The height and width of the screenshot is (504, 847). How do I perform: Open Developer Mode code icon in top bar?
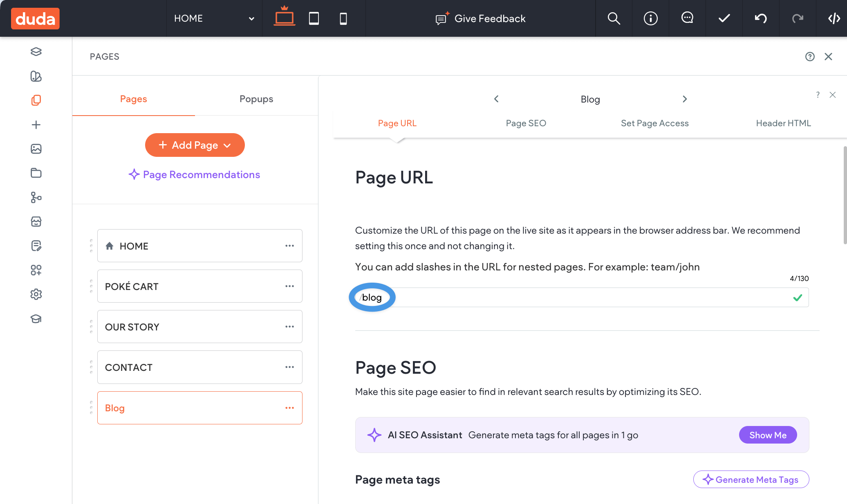(x=834, y=18)
